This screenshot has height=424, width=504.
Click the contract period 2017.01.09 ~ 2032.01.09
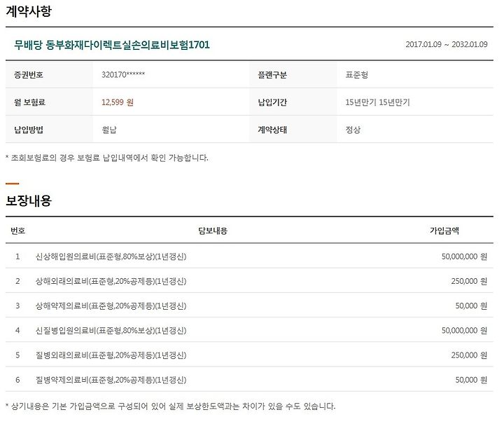tap(446, 44)
